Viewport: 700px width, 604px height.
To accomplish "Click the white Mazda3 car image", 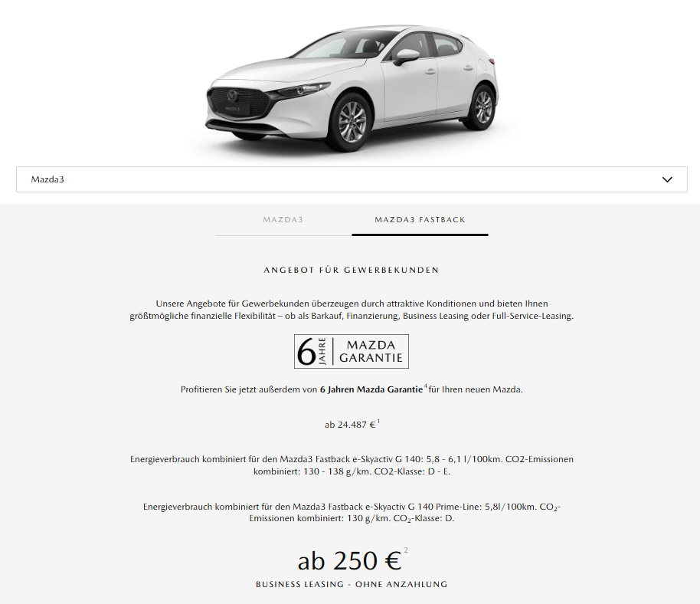I will (x=352, y=88).
